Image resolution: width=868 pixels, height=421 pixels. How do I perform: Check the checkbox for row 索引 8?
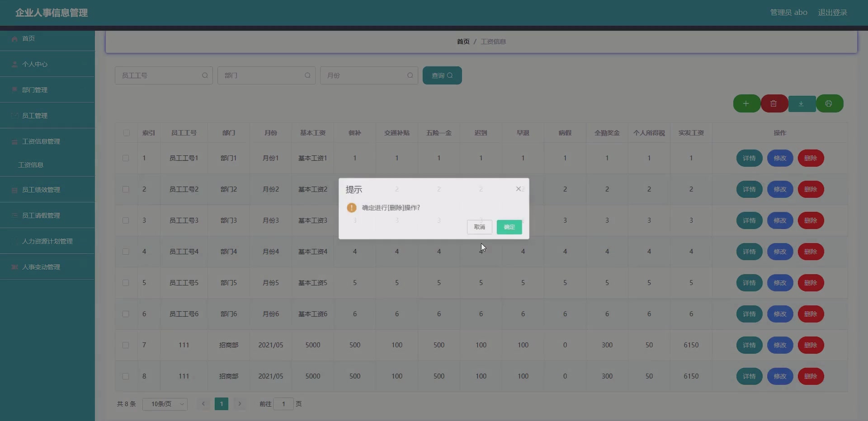[x=126, y=376]
